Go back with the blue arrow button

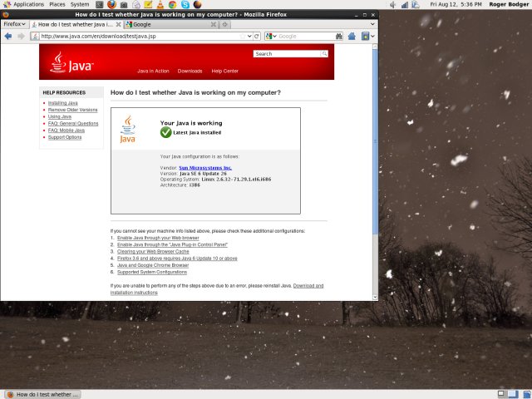8,36
